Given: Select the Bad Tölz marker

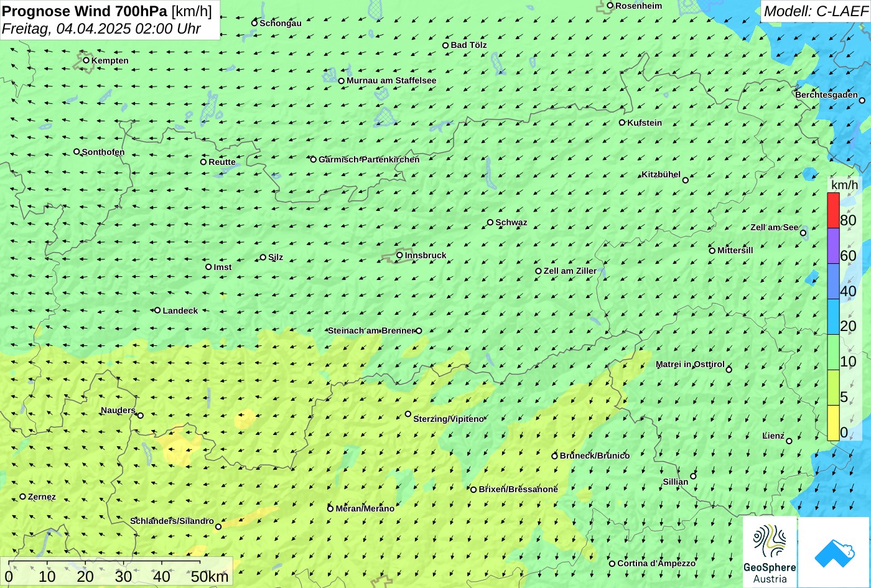Looking at the screenshot, I should 445,45.
